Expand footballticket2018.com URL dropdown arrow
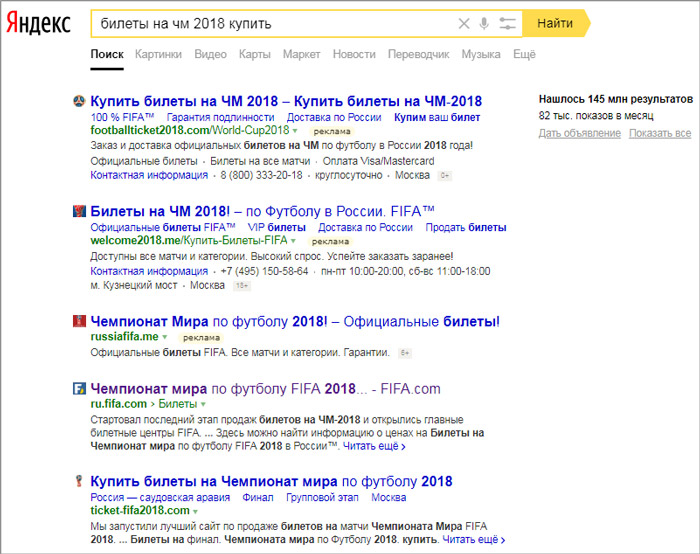 click(x=295, y=131)
